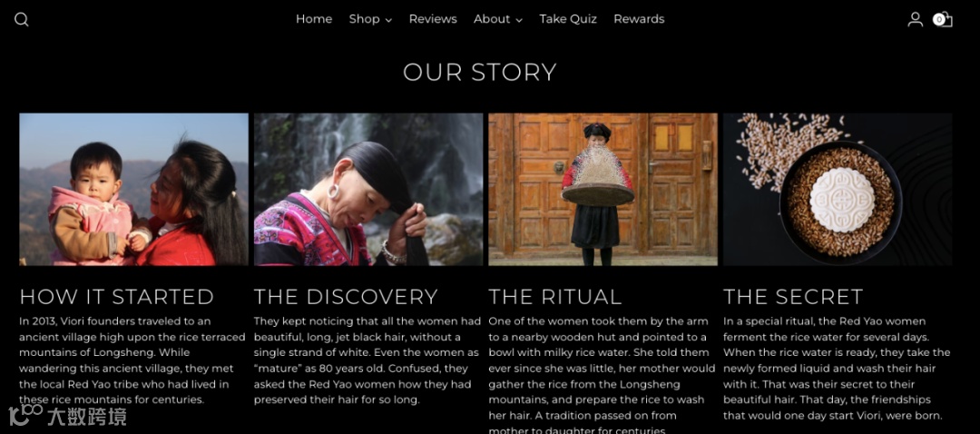Click the woman holding black hair photo
This screenshot has height=434, width=980.
[x=368, y=190]
